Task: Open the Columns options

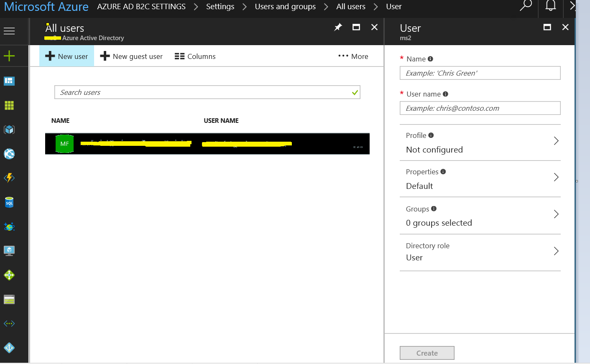Action: click(x=195, y=56)
